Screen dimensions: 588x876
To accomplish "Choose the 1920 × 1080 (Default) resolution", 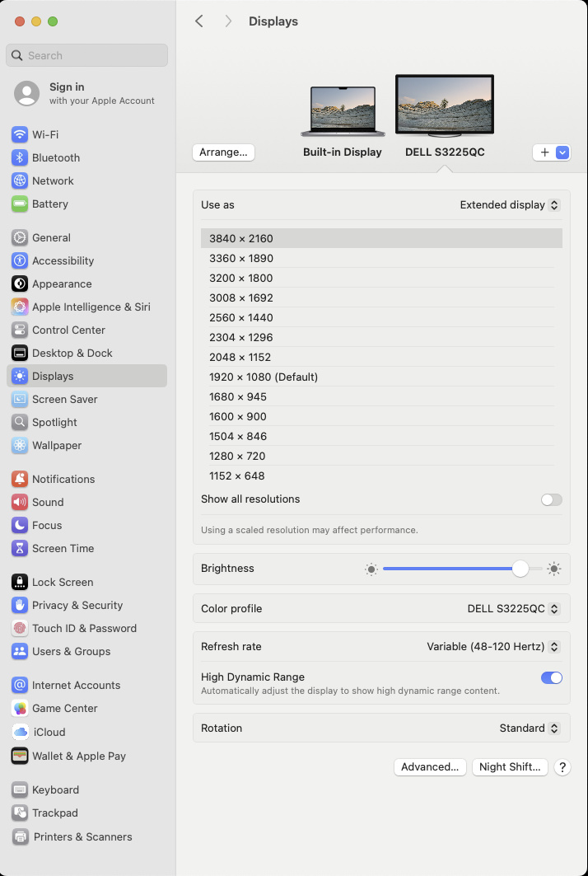I will click(x=264, y=377).
